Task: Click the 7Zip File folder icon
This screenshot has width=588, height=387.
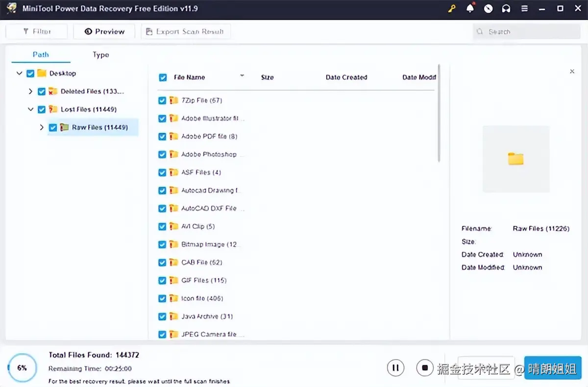Action: pos(173,100)
